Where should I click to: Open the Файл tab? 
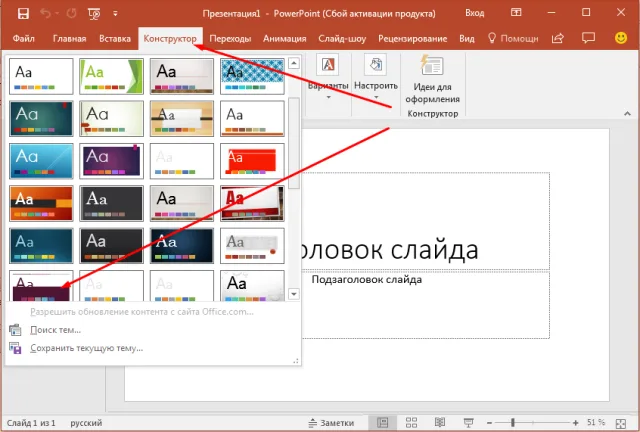tap(24, 38)
